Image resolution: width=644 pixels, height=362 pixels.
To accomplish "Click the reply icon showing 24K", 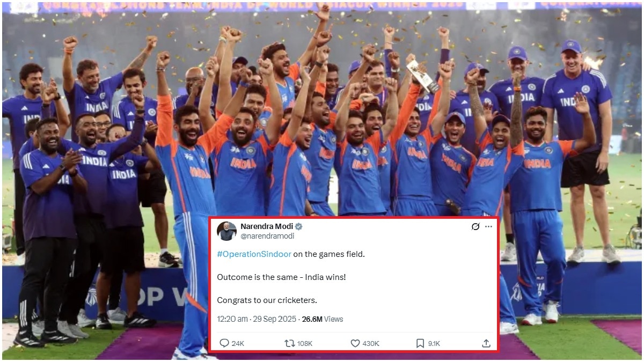I will 224,343.
